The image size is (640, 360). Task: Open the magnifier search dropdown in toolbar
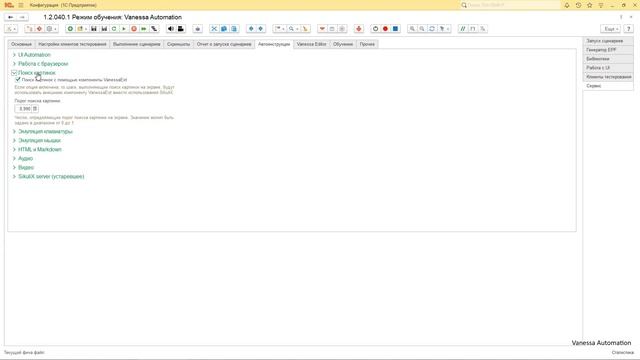pyautogui.click(x=293, y=29)
